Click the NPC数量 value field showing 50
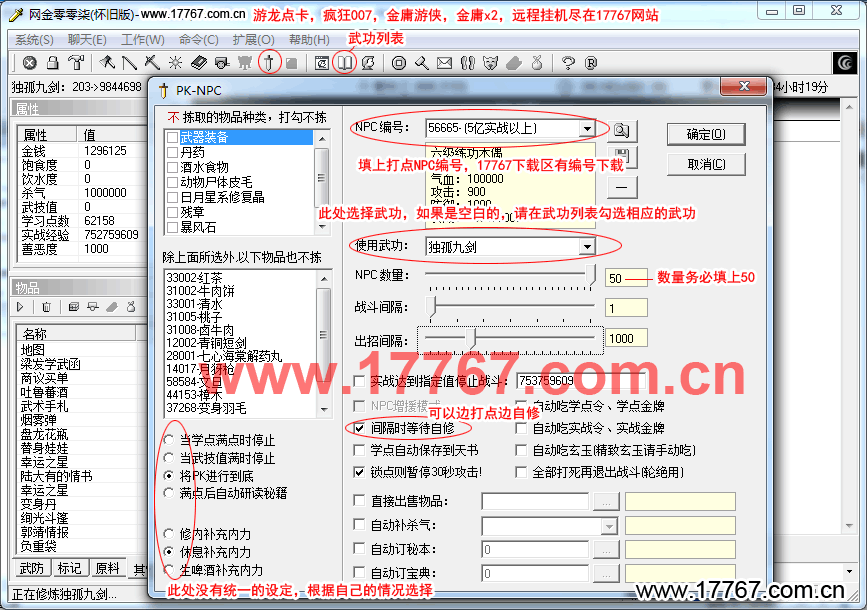 pos(626,278)
